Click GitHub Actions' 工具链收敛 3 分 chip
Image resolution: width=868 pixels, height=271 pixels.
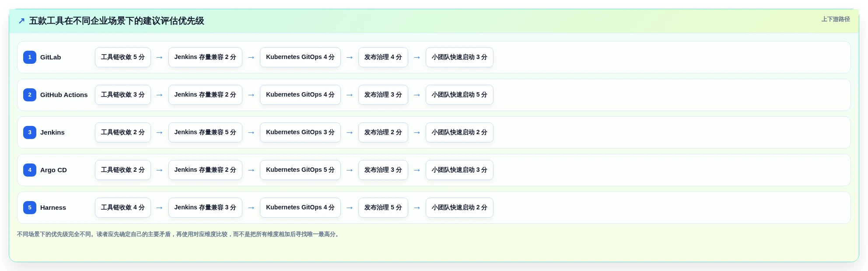coord(123,95)
